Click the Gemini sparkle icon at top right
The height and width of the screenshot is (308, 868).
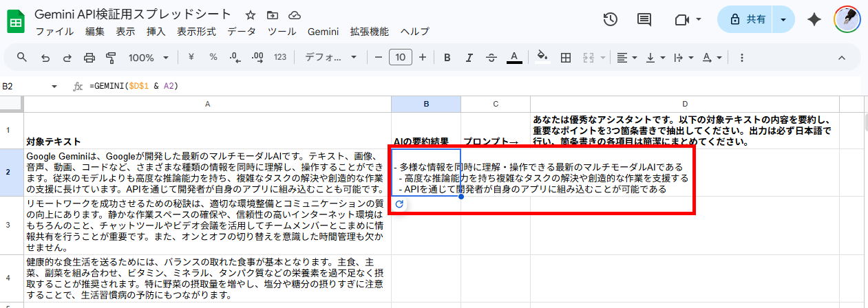point(814,20)
